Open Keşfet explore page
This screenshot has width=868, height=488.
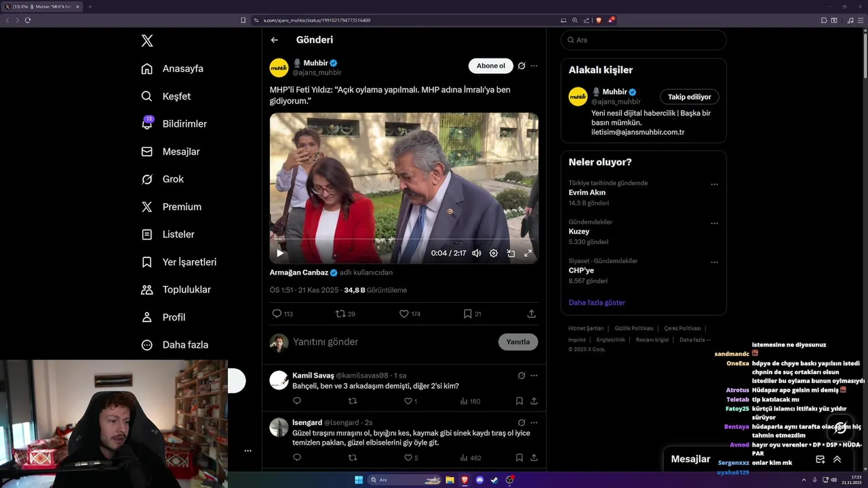[165, 96]
